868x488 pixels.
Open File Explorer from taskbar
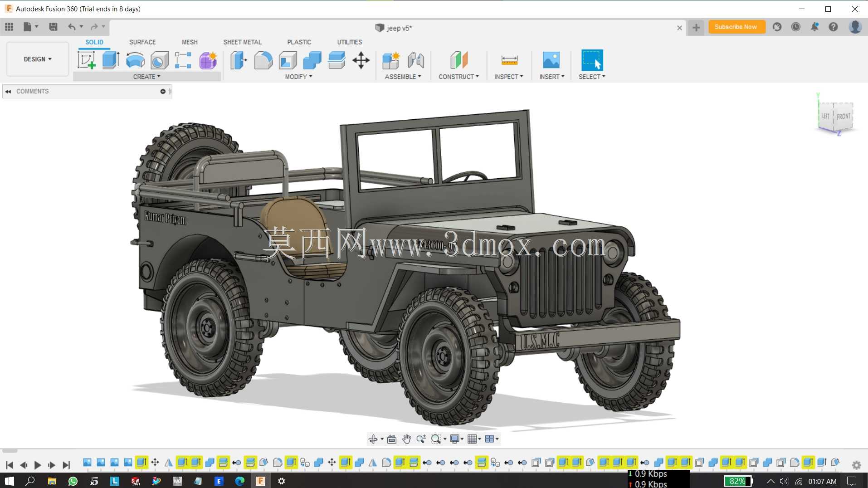[x=52, y=481]
